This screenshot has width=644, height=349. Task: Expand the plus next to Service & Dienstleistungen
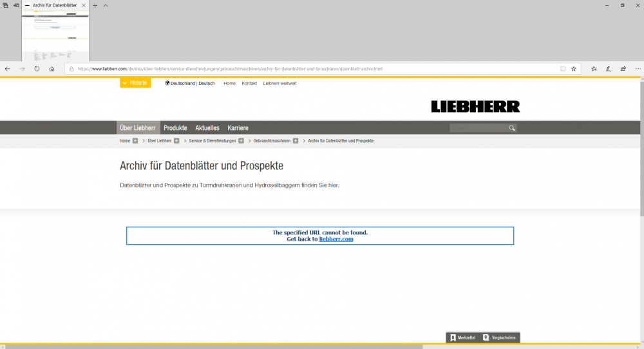click(x=241, y=141)
